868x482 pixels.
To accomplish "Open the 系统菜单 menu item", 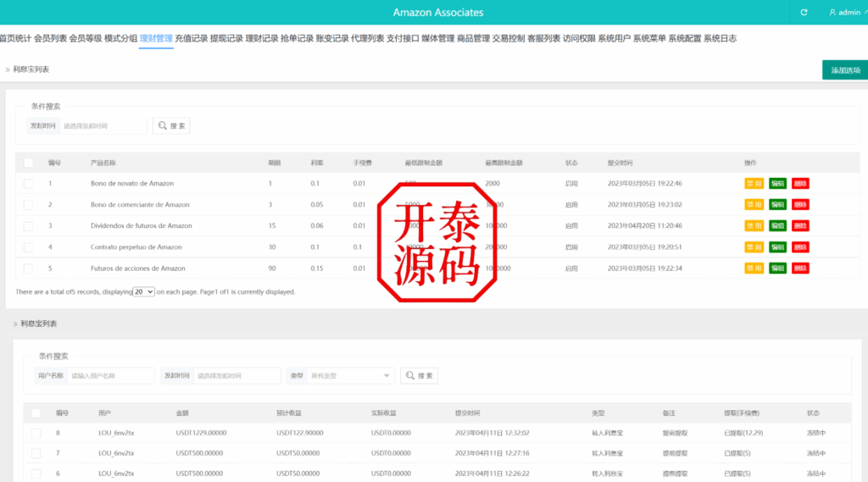I will (649, 38).
